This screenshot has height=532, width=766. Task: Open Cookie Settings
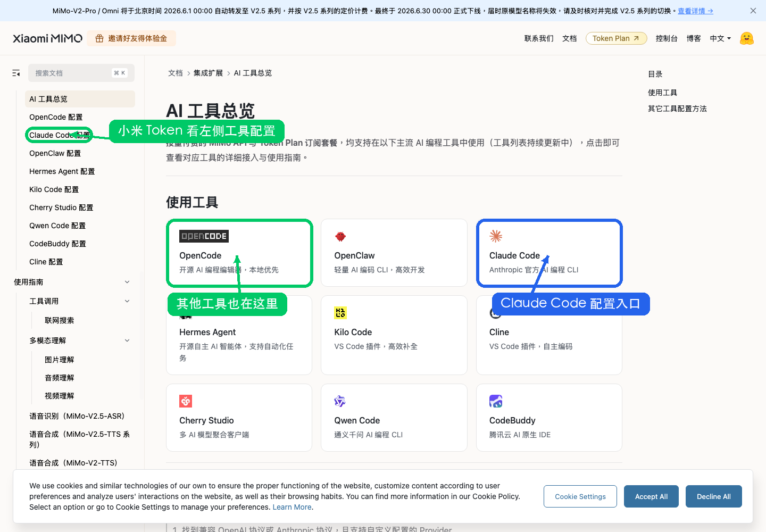[580, 496]
